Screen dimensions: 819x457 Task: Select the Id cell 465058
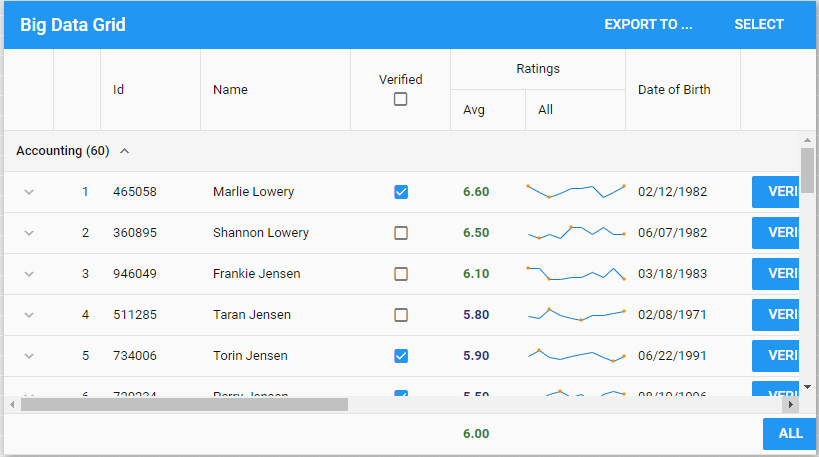[135, 192]
